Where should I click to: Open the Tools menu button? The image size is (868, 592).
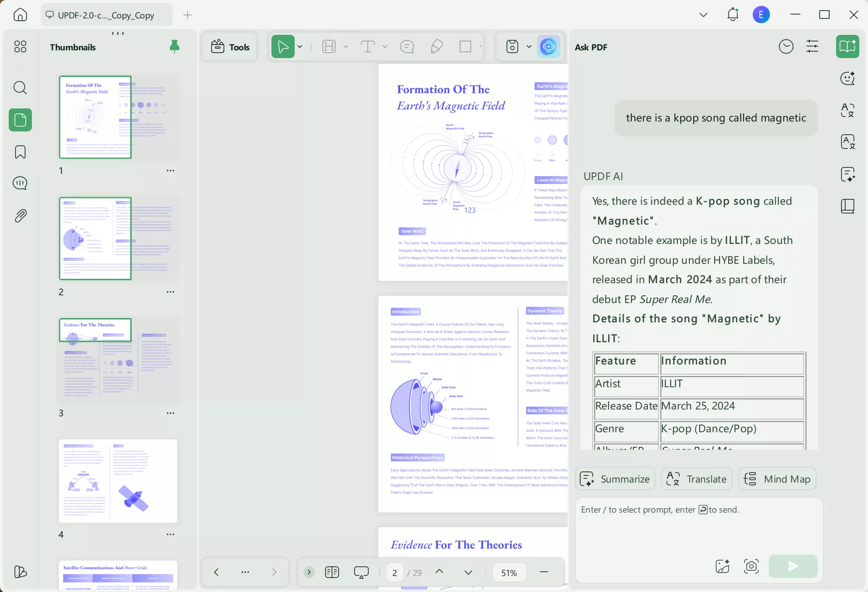pyautogui.click(x=230, y=47)
